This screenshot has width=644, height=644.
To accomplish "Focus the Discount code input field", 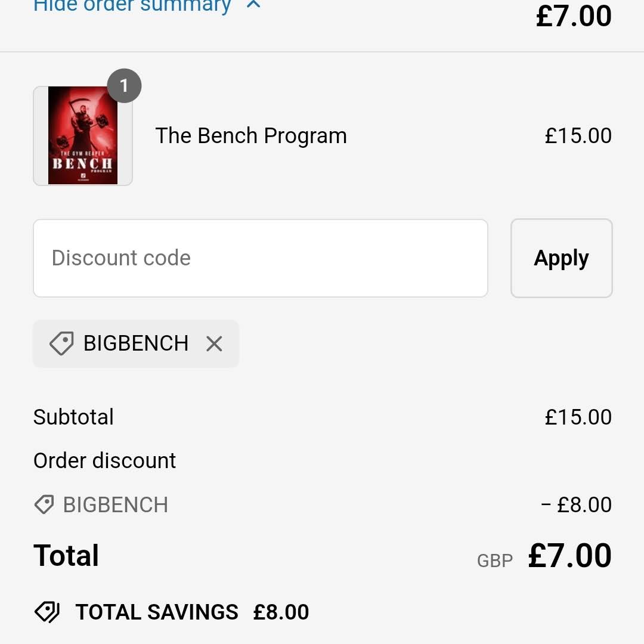I will tap(261, 258).
